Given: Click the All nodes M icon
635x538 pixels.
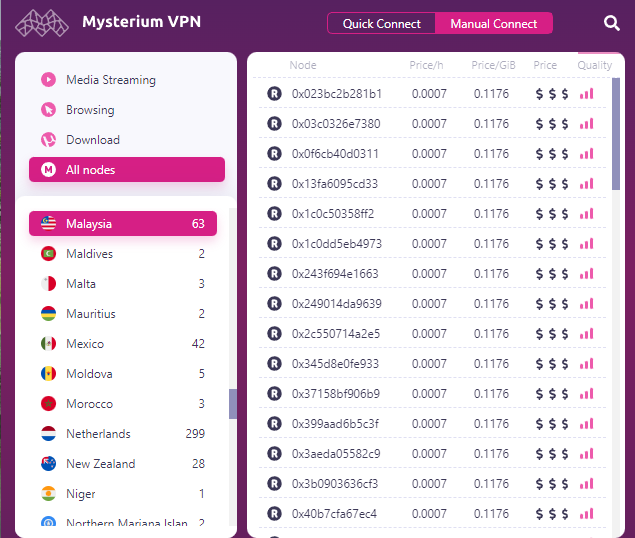Looking at the screenshot, I should point(49,170).
